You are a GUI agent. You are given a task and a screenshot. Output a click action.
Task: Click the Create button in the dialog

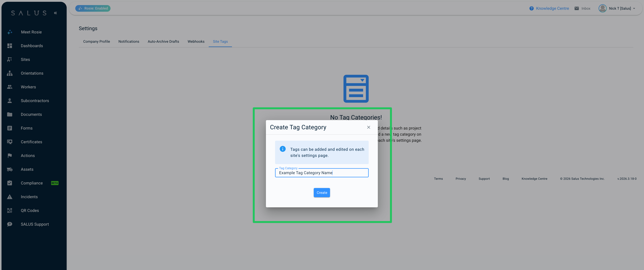322,192
